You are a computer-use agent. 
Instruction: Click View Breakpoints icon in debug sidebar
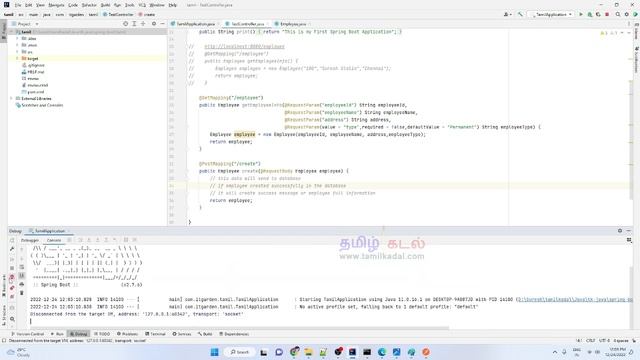coord(12,288)
